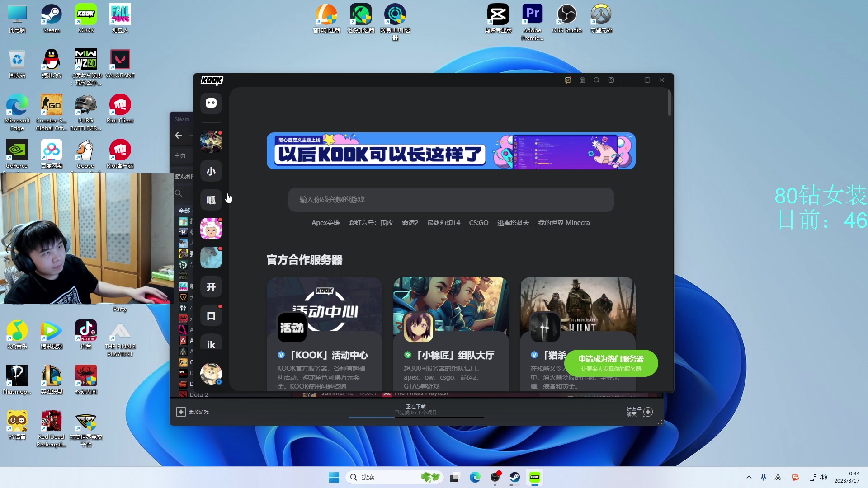Click the system tray volume icon
Image resolution: width=868 pixels, height=488 pixels.
click(823, 477)
